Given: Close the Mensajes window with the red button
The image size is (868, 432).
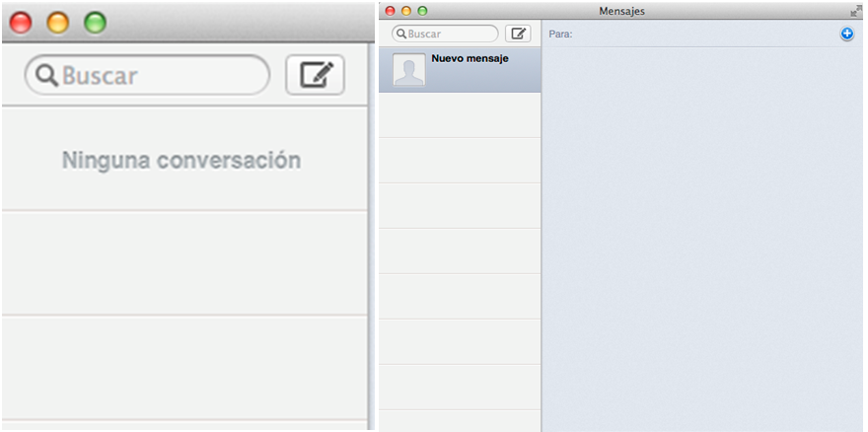Looking at the screenshot, I should 391,11.
